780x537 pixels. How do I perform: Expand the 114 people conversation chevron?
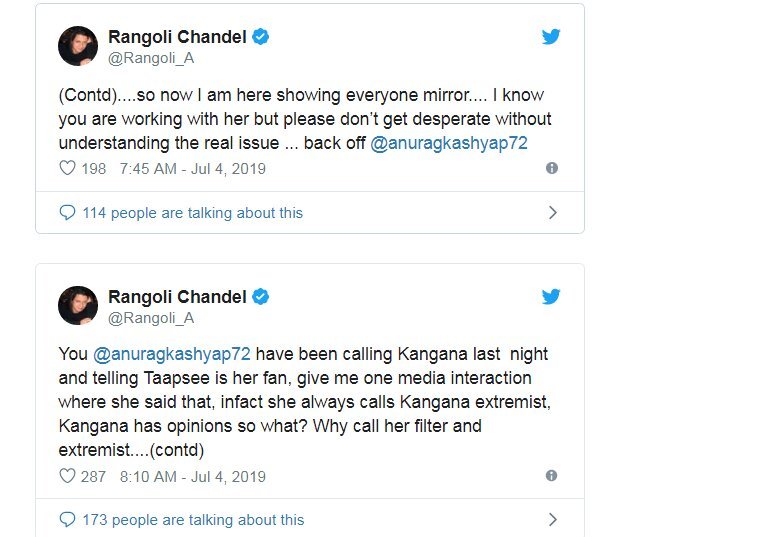click(553, 213)
